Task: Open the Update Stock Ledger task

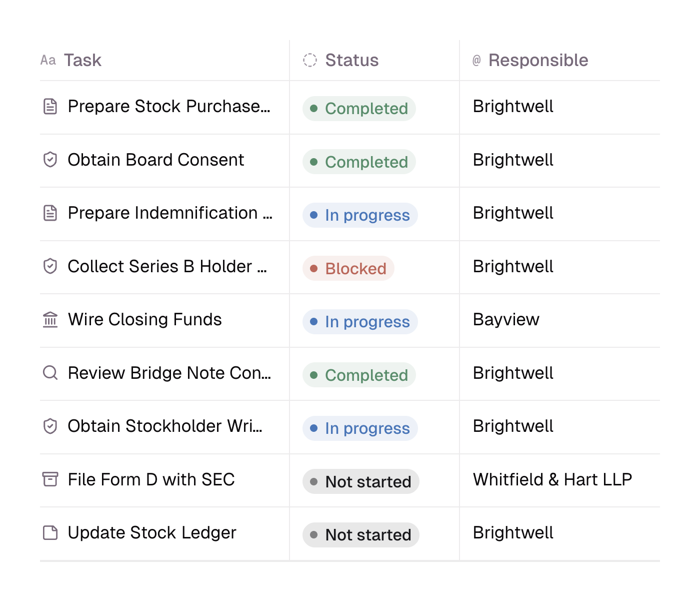Action: 152,533
